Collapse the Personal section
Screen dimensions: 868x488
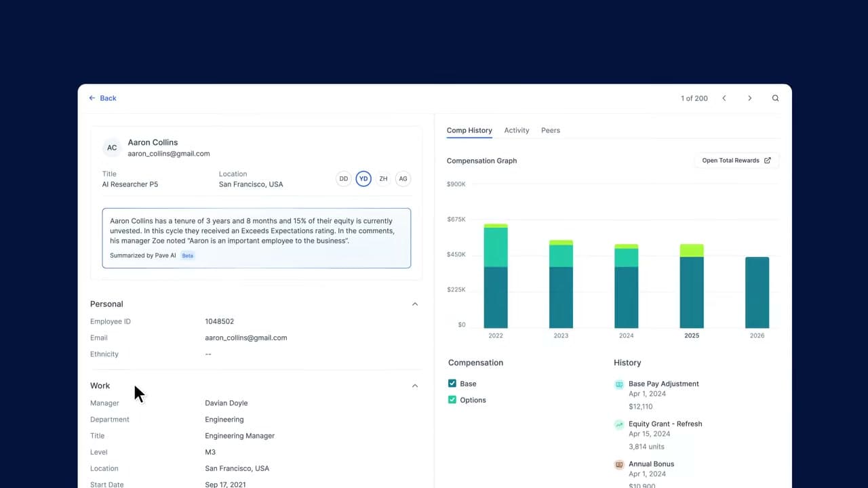[x=415, y=304]
